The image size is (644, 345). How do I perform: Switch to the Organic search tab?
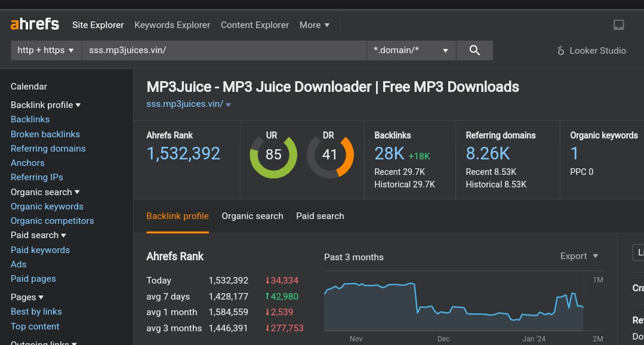(252, 216)
